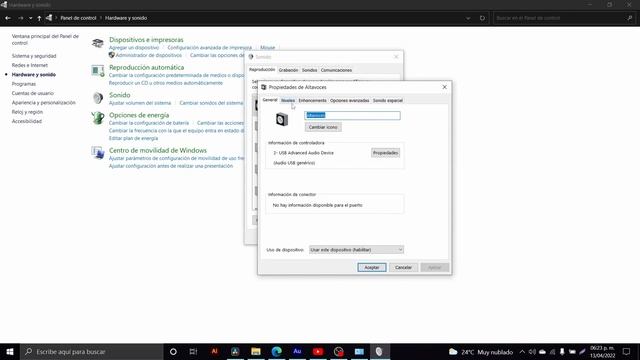Open Centro de movilidad de Windows heading

[x=158, y=150]
